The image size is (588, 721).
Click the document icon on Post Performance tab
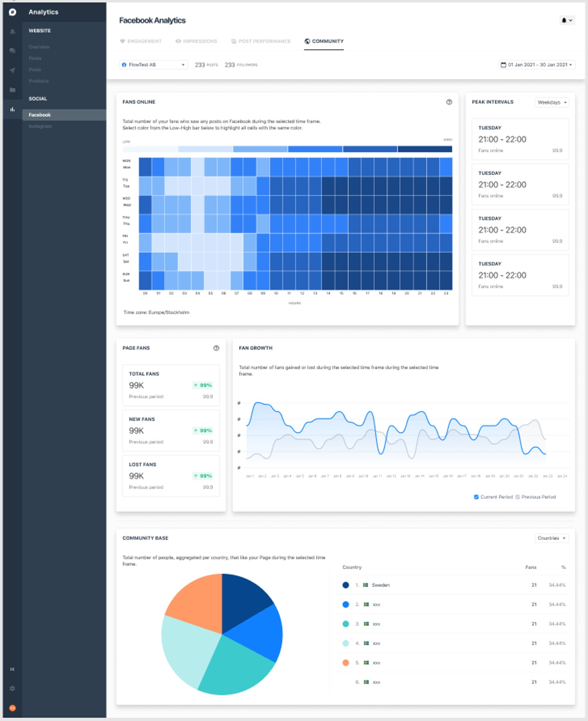[234, 41]
